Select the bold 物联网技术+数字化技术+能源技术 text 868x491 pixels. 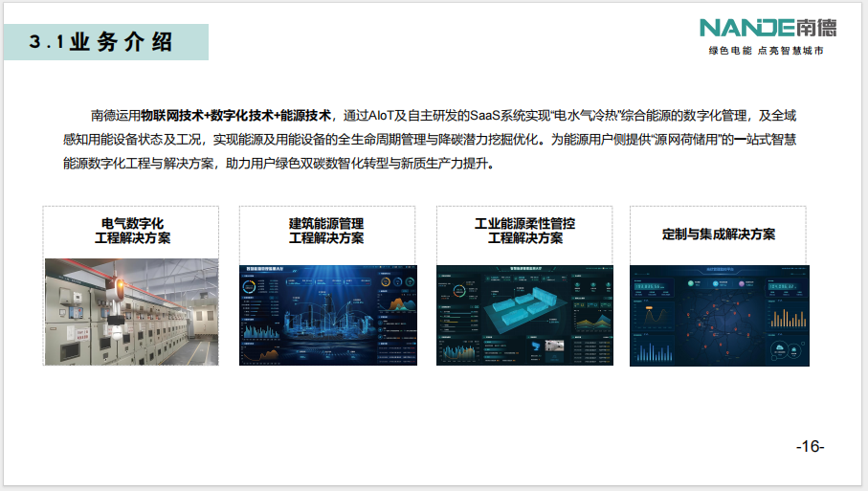[x=236, y=116]
